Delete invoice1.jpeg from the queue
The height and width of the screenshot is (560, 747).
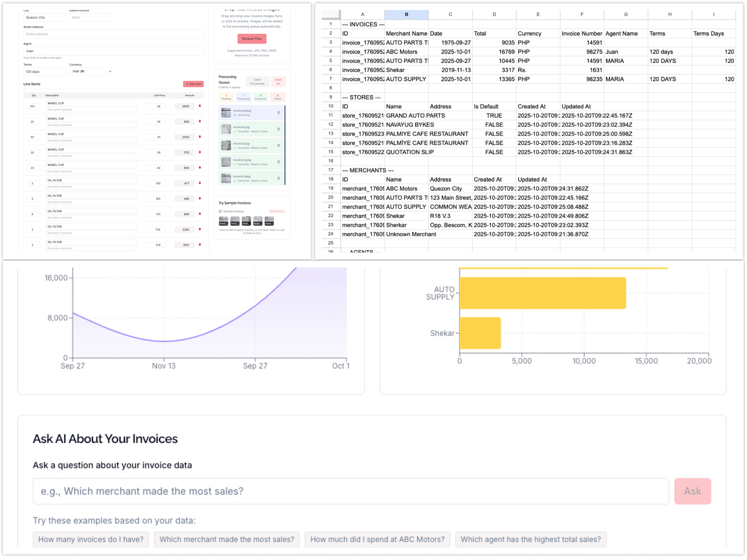tap(279, 178)
